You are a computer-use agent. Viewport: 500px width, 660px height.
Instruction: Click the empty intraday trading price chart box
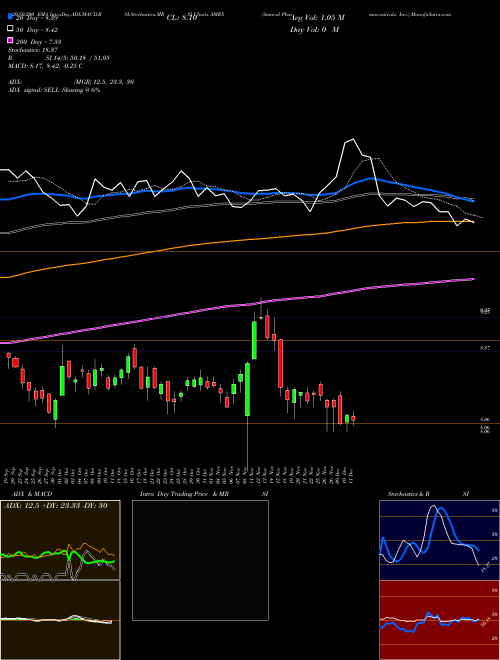coord(200,560)
